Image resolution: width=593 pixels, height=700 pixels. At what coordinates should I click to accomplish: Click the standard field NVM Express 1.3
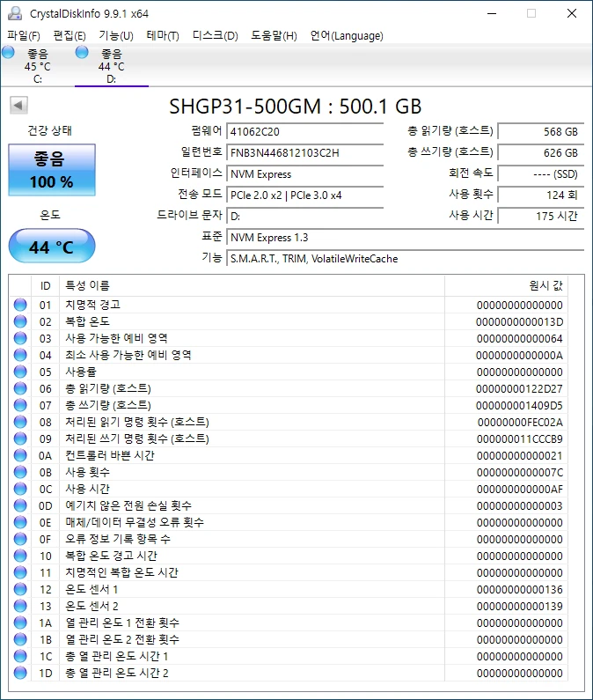coord(406,238)
